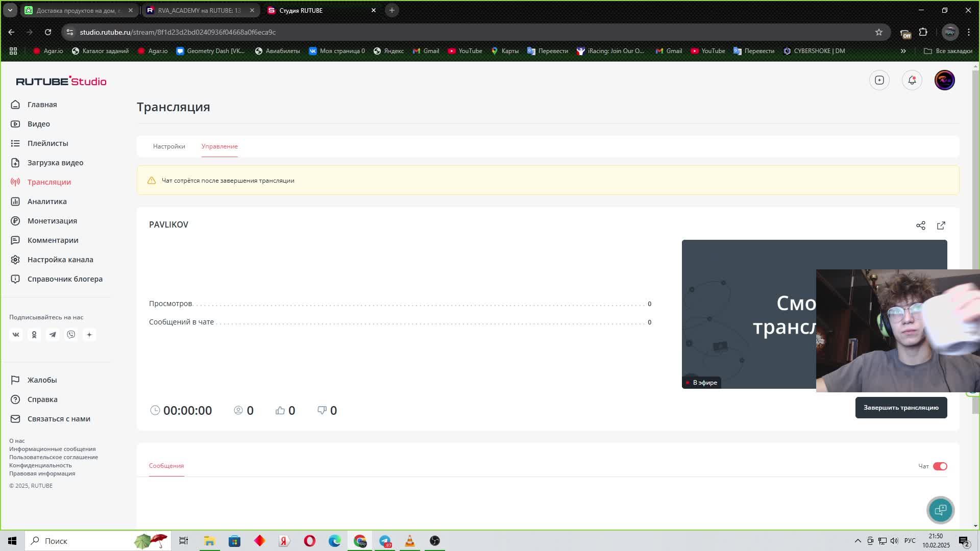The image size is (980, 551).
Task: Click Завершить трансляцию button
Action: coord(900,408)
